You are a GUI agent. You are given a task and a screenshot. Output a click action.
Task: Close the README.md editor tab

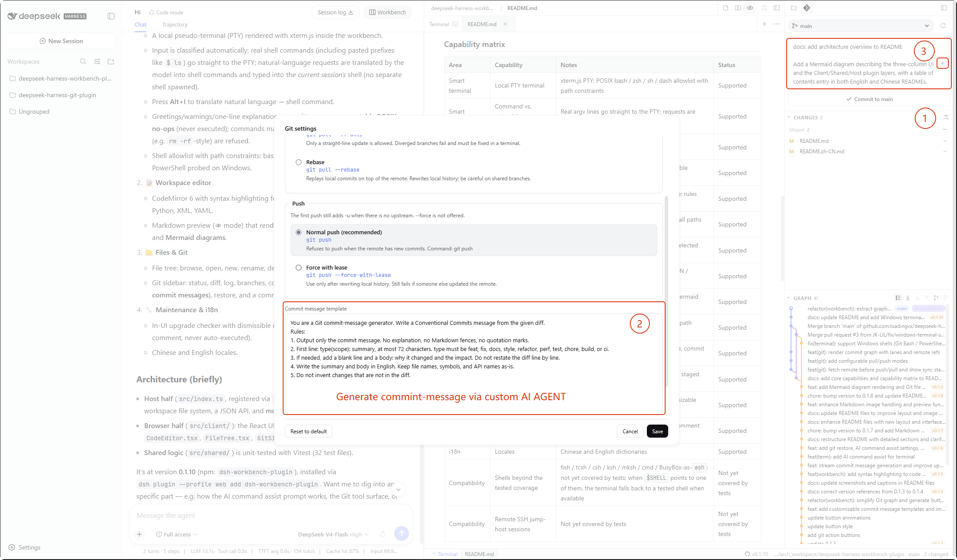pos(505,24)
